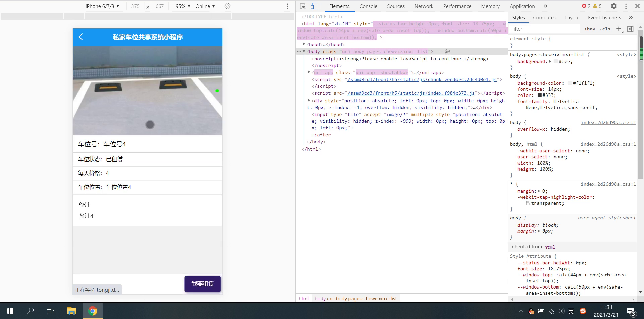Open chunk-vendors.2dc4d0e1.js script link
The width and height of the screenshot is (644, 319).
(422, 79)
